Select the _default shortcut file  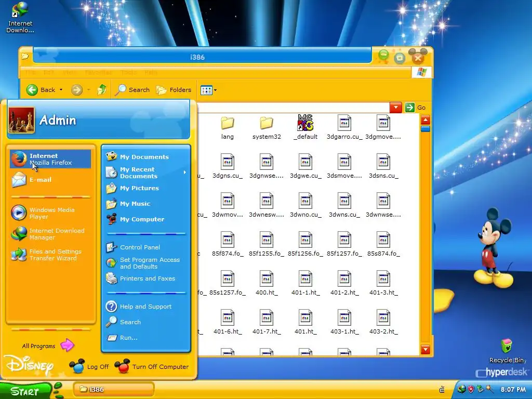305,127
